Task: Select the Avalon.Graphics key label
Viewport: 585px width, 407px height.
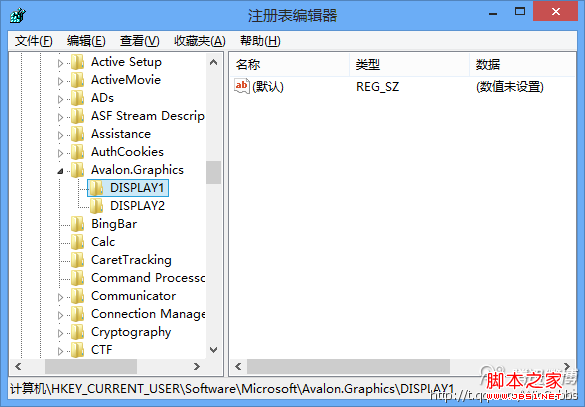Action: point(137,170)
